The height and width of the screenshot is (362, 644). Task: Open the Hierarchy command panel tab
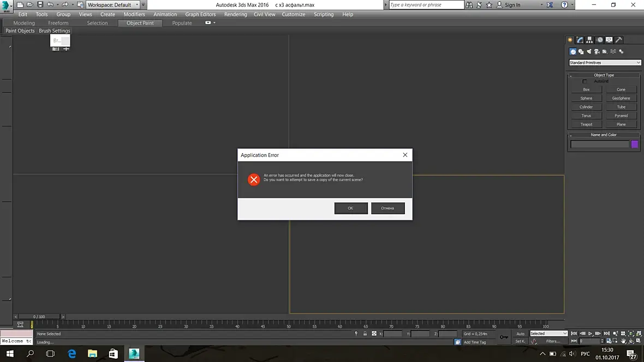(589, 40)
